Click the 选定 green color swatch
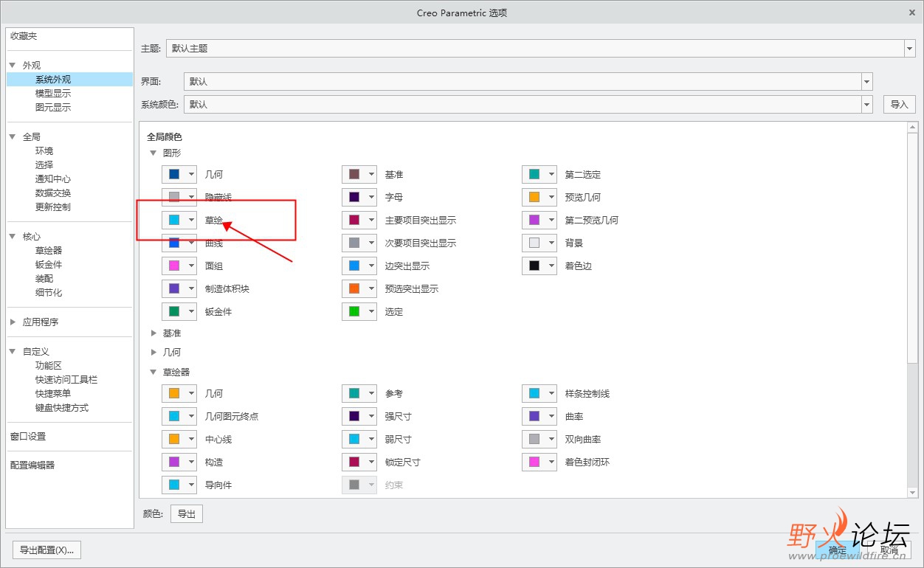 (x=354, y=311)
